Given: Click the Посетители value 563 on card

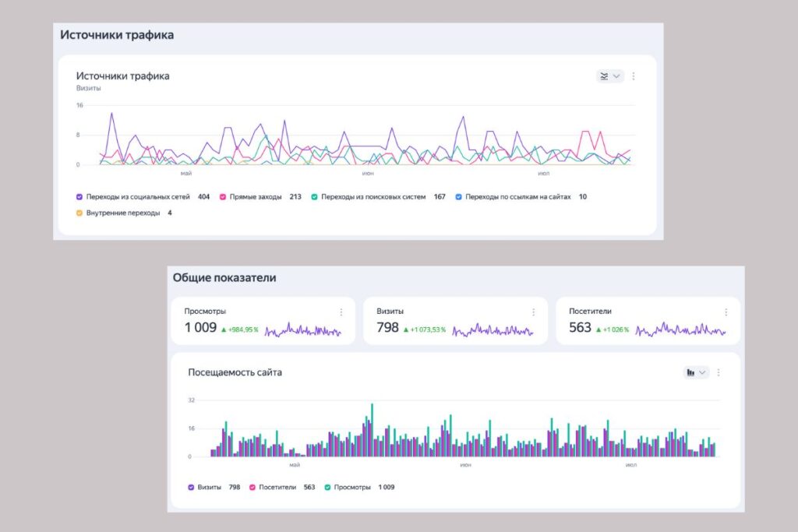Looking at the screenshot, I should pyautogui.click(x=580, y=328).
